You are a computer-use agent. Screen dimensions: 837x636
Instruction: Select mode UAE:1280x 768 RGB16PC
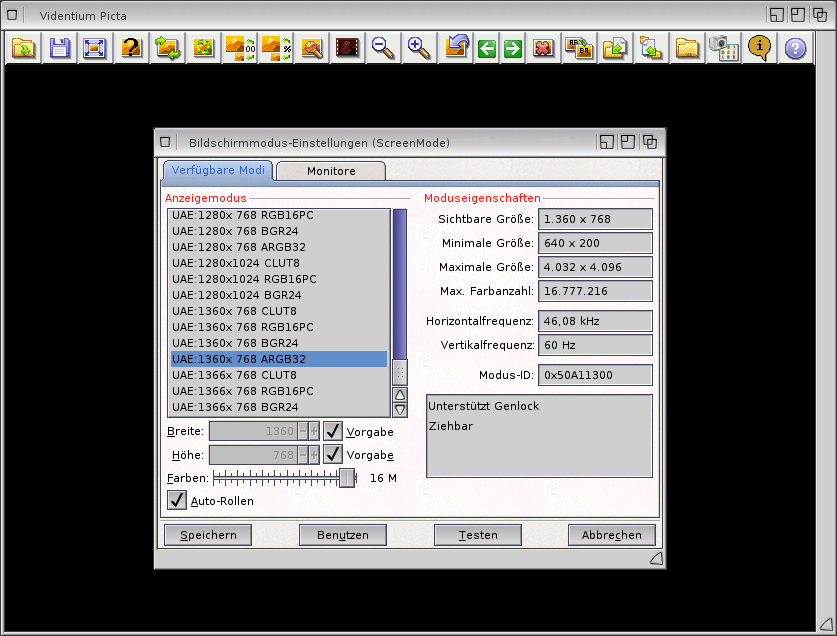click(x=279, y=215)
